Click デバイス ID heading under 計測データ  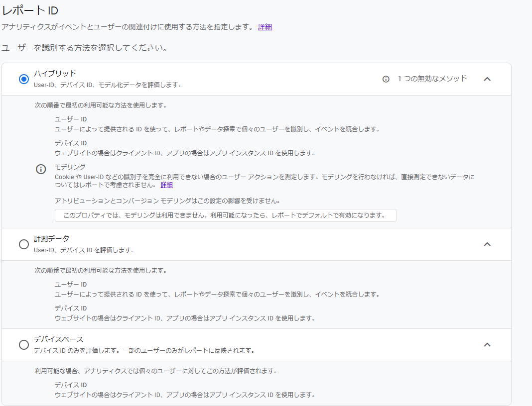point(71,308)
